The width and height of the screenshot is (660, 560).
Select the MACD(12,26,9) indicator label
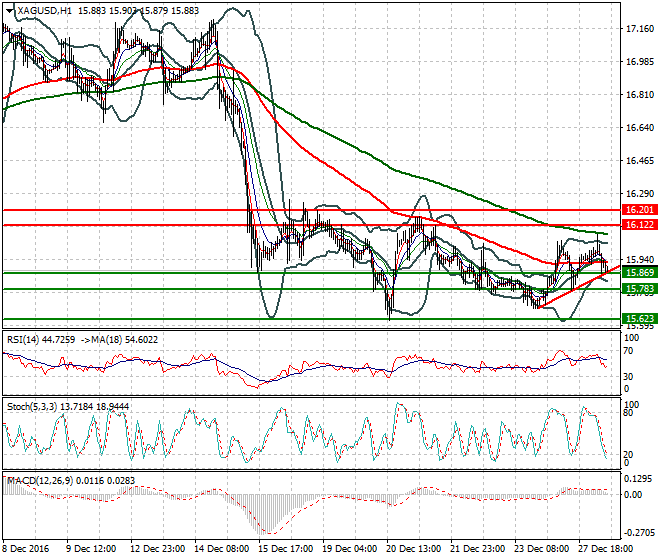coord(38,481)
